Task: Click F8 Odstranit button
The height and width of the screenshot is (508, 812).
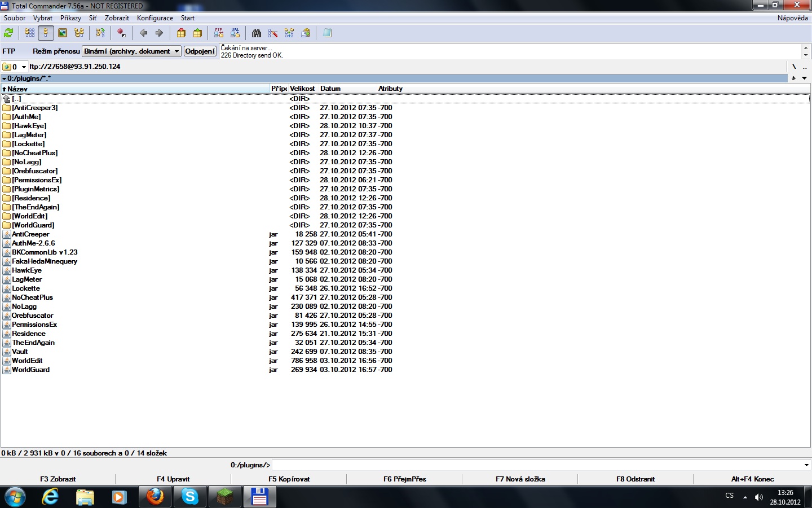Action: click(636, 479)
